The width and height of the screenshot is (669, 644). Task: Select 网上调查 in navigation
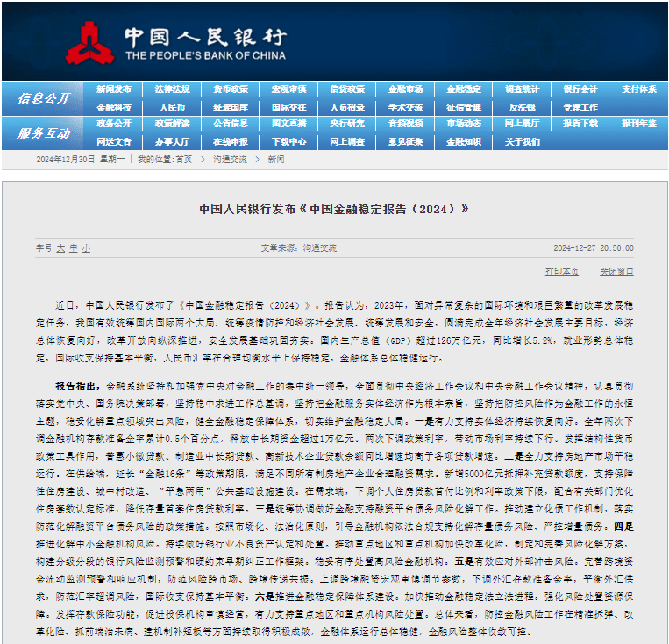point(347,142)
